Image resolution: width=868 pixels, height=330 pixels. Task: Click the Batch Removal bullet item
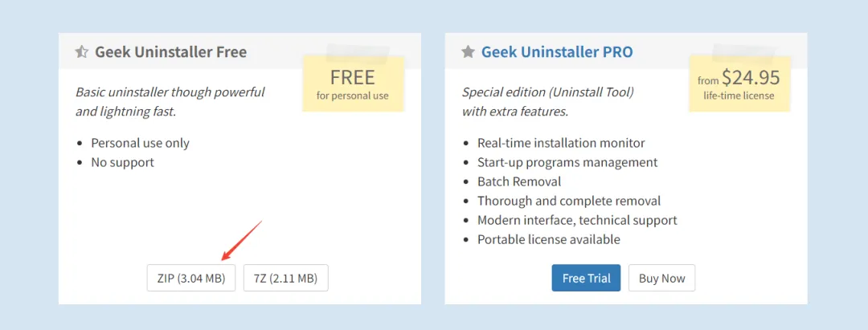519,181
